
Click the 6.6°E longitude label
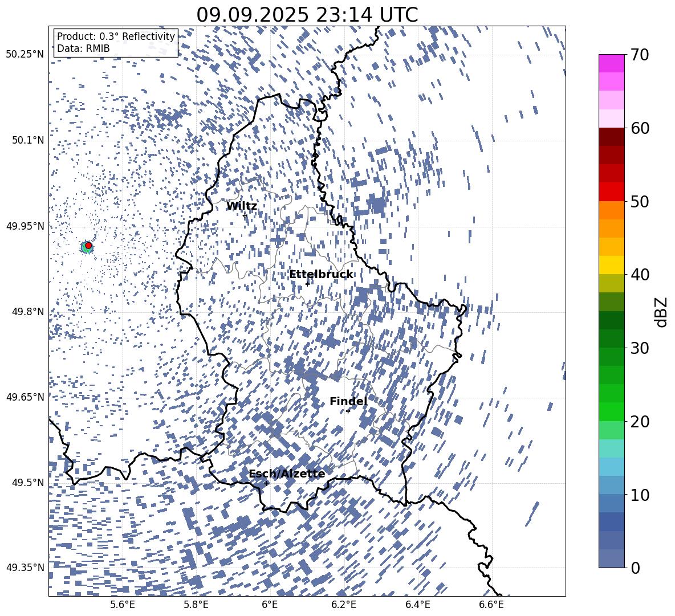(x=491, y=605)
